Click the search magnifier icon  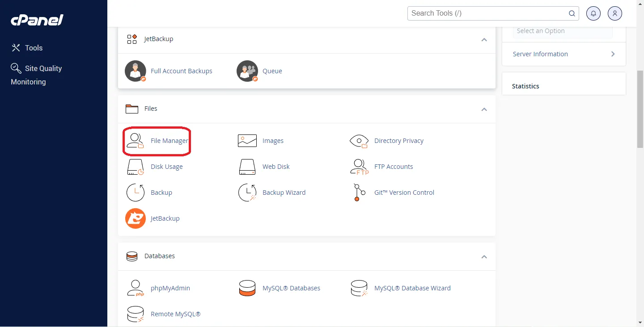click(x=572, y=13)
